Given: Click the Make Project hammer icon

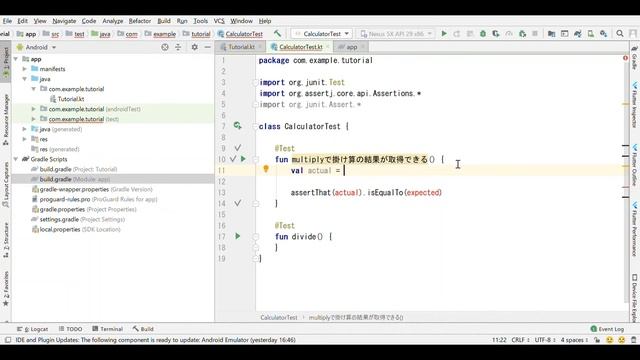Looking at the screenshot, I should [278, 33].
